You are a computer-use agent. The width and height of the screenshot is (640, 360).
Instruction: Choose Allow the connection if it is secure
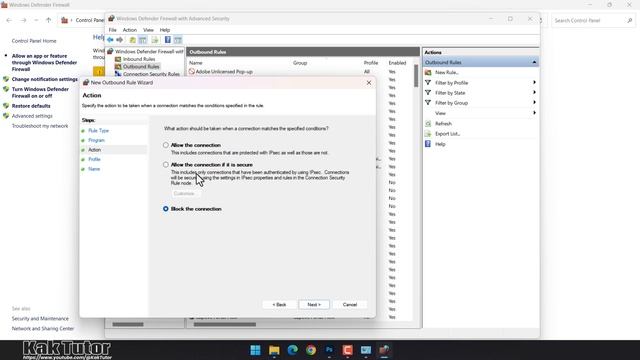point(166,164)
